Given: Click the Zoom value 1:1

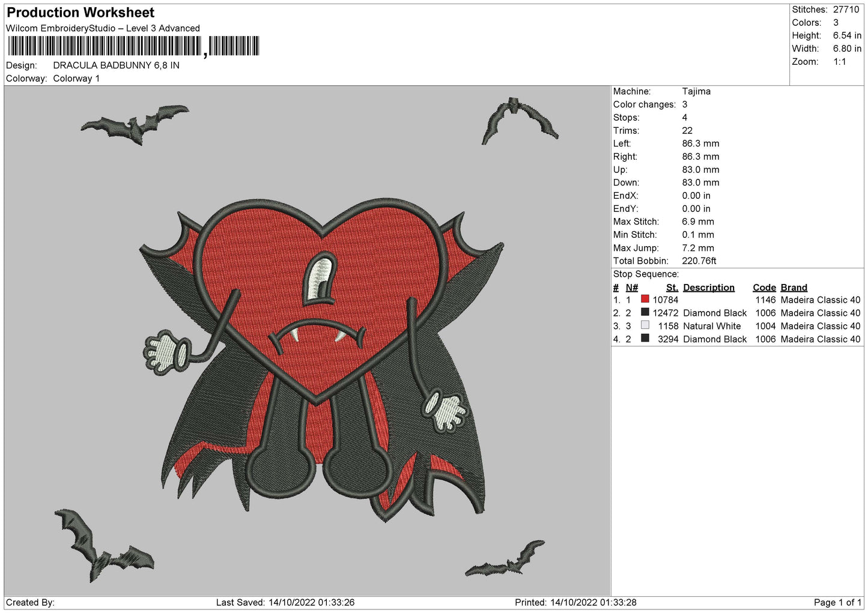Looking at the screenshot, I should point(839,62).
